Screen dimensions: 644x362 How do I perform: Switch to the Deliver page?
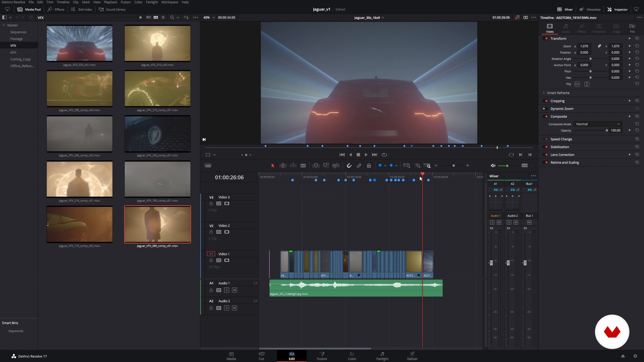[x=412, y=356]
